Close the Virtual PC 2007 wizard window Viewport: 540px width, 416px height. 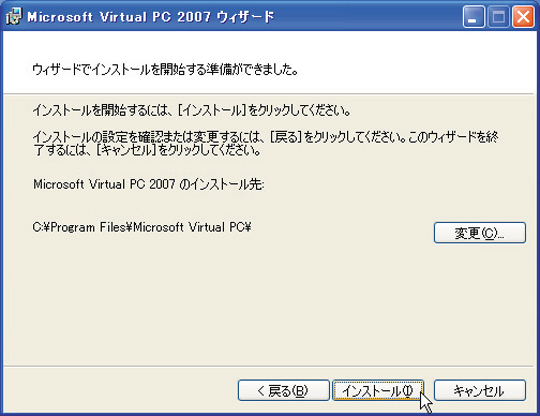click(523, 17)
